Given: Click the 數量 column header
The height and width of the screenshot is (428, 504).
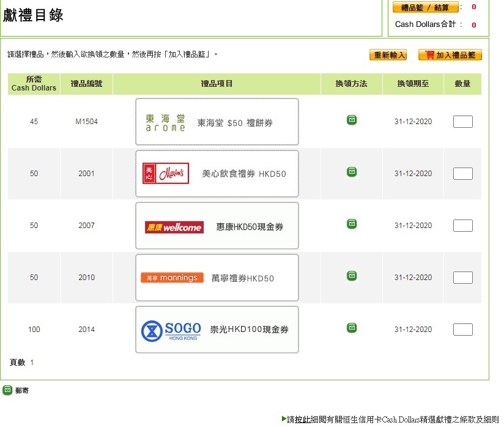Looking at the screenshot, I should coord(462,84).
